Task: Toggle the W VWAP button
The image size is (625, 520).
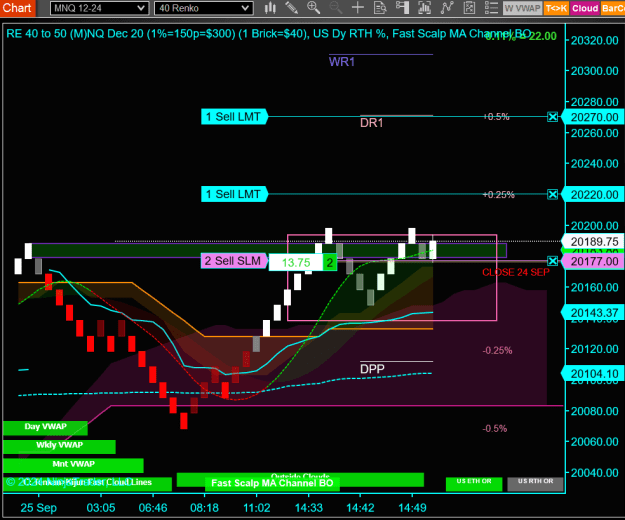Action: (522, 8)
